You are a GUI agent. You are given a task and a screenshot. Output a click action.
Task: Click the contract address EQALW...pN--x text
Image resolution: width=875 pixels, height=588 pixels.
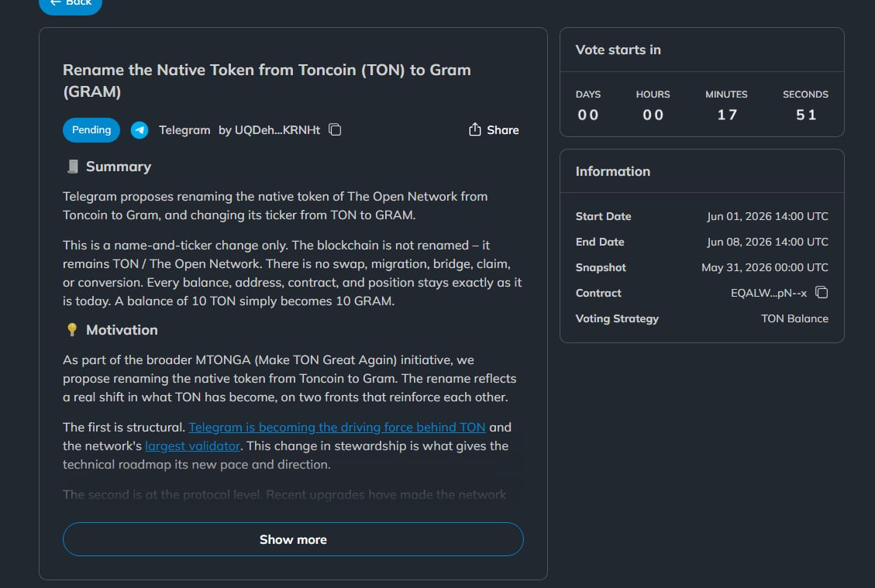tap(769, 293)
